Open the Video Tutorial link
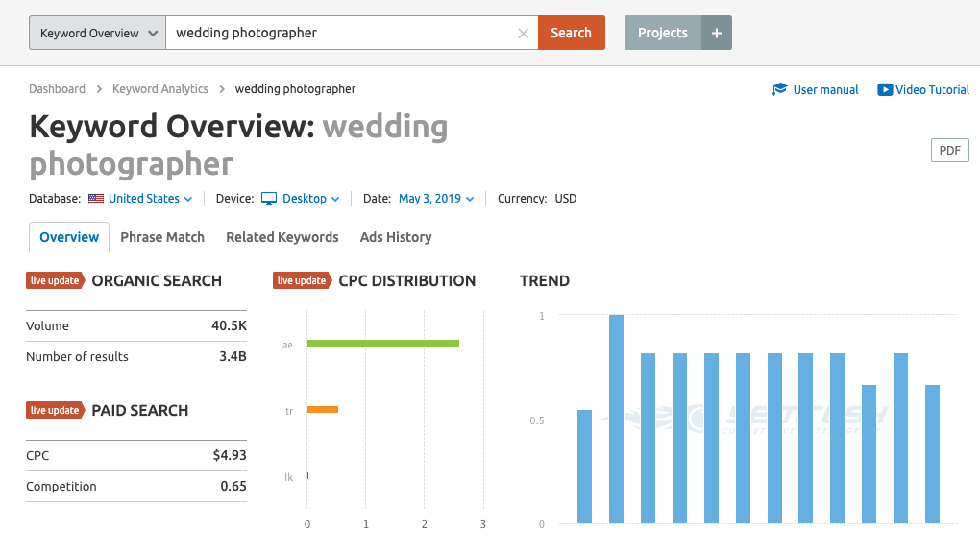Viewport: 980px width, 552px height. point(932,90)
